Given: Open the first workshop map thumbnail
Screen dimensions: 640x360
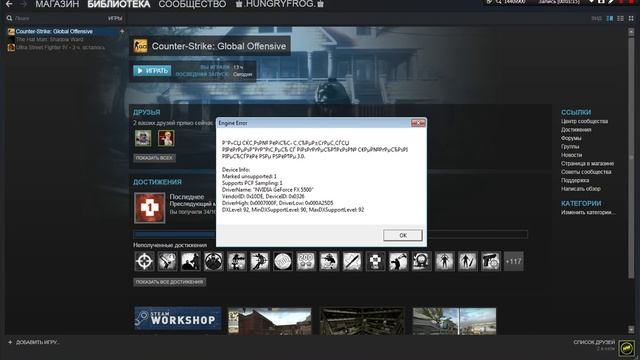Looking at the screenshot, I should [x=270, y=321].
